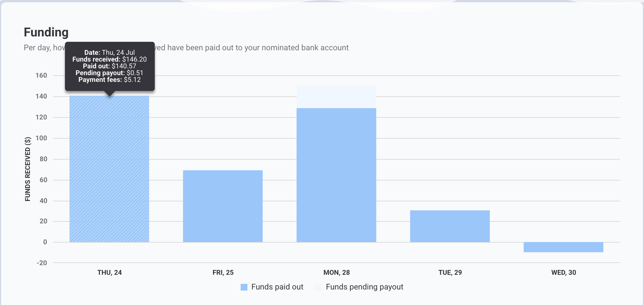
Task: Click the tooltip's Payment fees $5.12 line
Action: [110, 80]
